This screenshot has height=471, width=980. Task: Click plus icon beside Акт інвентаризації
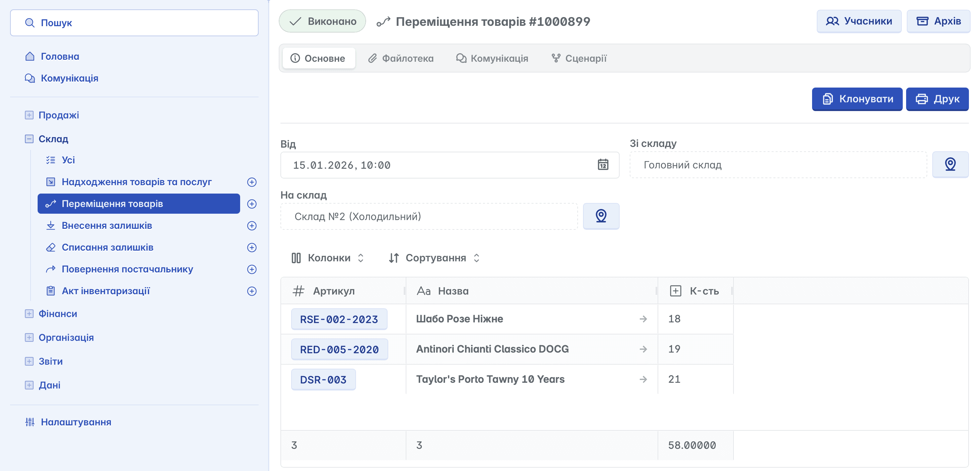tap(252, 291)
